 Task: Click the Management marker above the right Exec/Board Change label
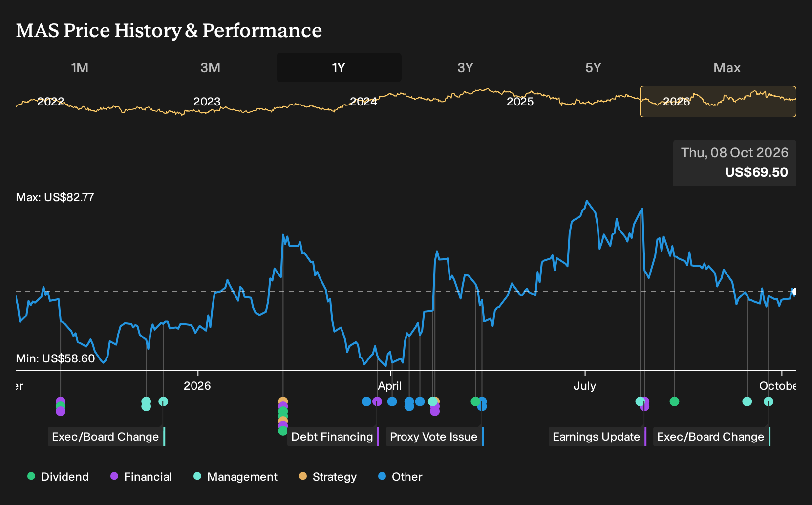pyautogui.click(x=769, y=401)
